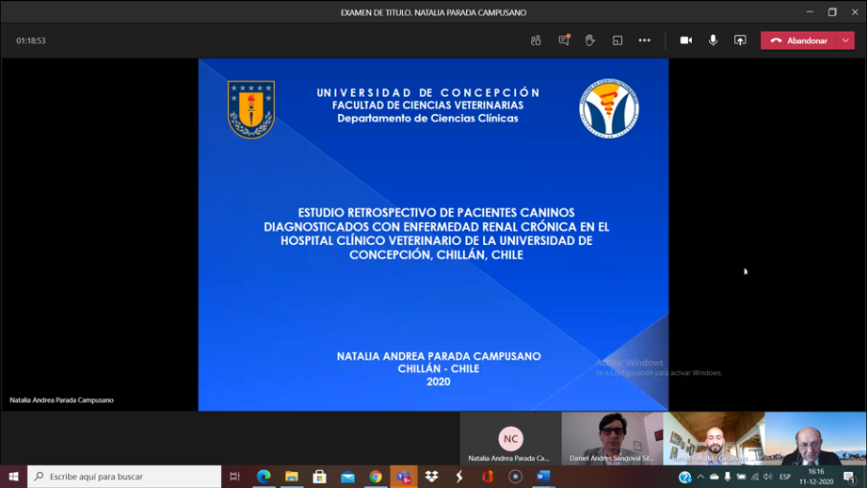Select Daniel Andrés Sandoval video tile
This screenshot has height=488, width=868.
pyautogui.click(x=612, y=438)
